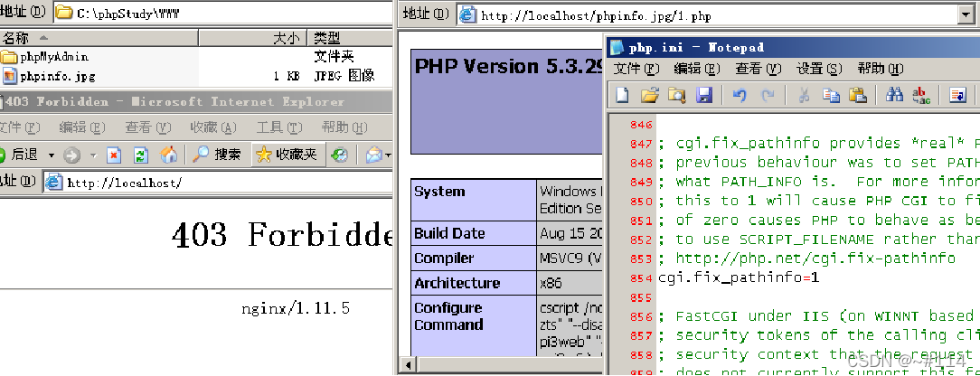Viewport: 980px width, 376px height.
Task: Open the Help menu in Internet Explorer
Action: click(344, 128)
